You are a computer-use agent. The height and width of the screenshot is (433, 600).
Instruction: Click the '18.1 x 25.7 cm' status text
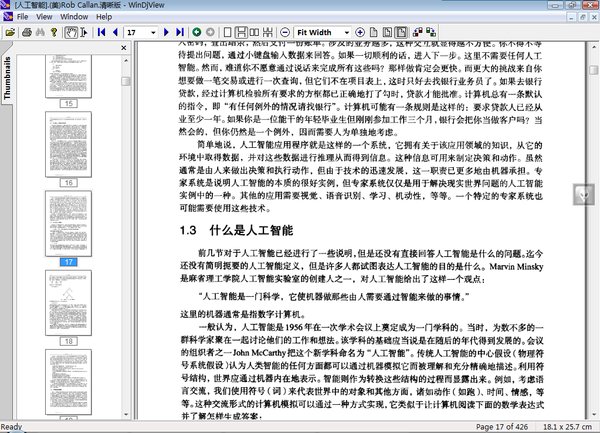pyautogui.click(x=567, y=427)
